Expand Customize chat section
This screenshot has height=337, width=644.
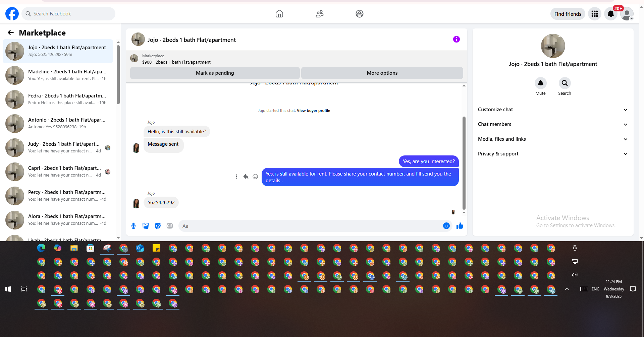coord(553,110)
